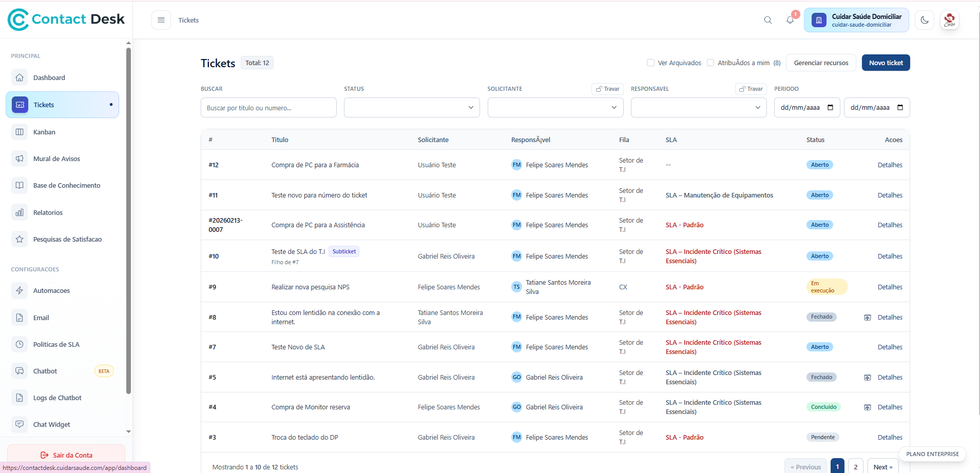The image size is (980, 473).
Task: Open the notifications bell
Action: pos(790,20)
